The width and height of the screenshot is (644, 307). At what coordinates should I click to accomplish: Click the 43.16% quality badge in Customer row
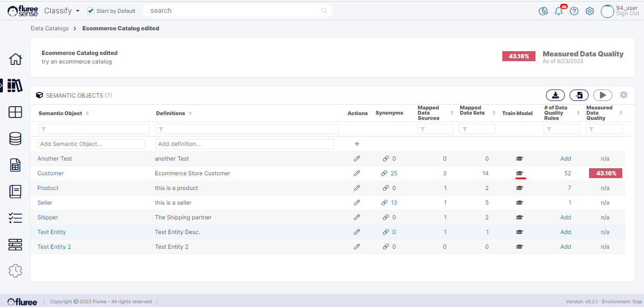(605, 173)
